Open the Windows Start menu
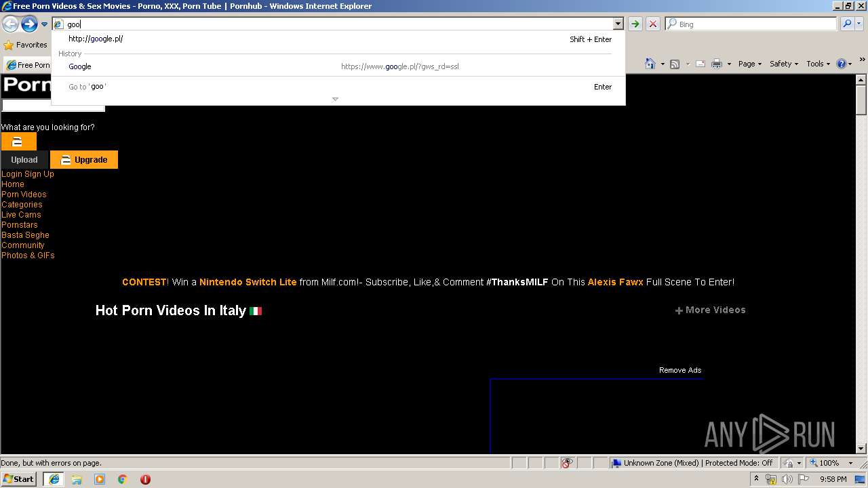 click(x=19, y=479)
